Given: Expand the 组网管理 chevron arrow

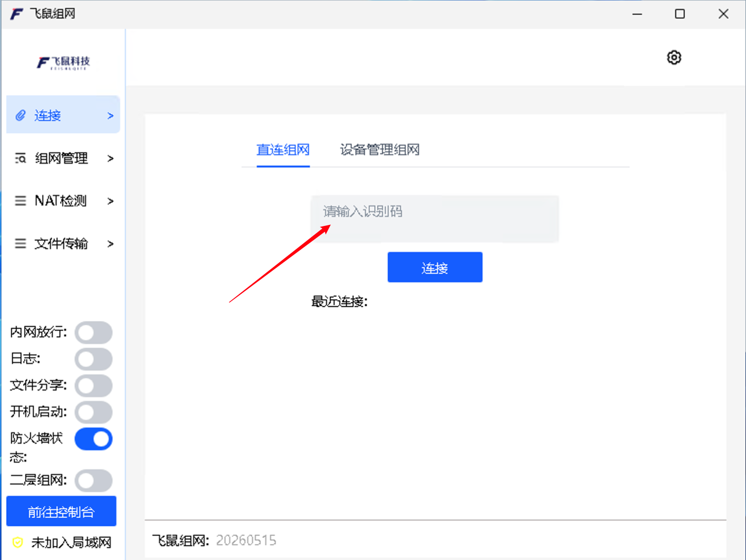Looking at the screenshot, I should (x=110, y=158).
